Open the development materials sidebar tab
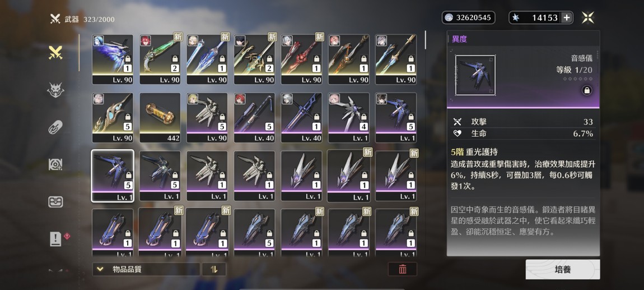Viewport: 644px width, 290px height. (55, 164)
